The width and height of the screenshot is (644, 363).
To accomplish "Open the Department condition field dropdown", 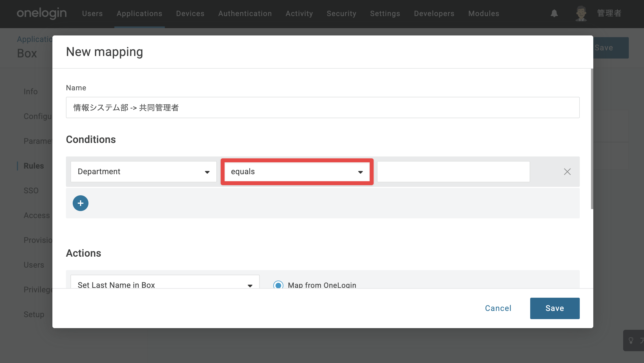I will click(x=144, y=172).
